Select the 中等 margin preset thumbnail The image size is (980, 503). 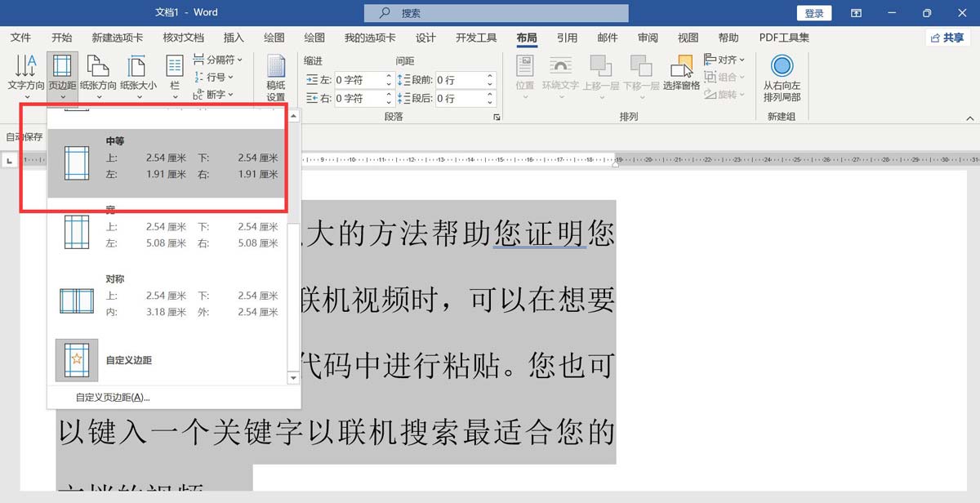[77, 162]
